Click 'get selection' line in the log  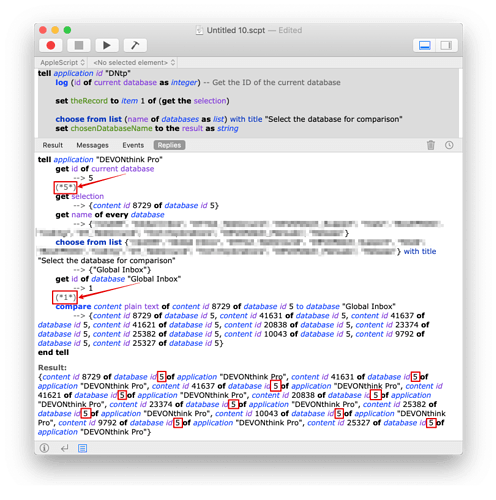[x=80, y=196]
